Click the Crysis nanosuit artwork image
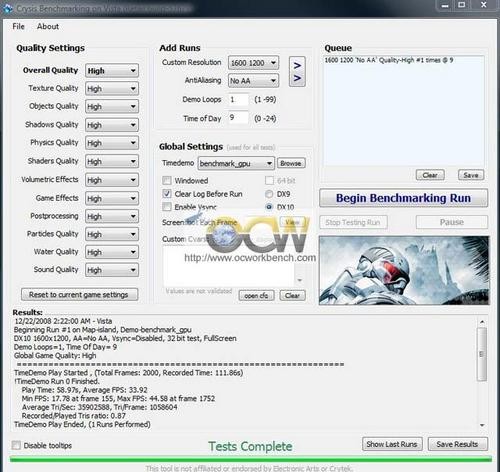Viewport: 500px width, 472px height. [404, 270]
